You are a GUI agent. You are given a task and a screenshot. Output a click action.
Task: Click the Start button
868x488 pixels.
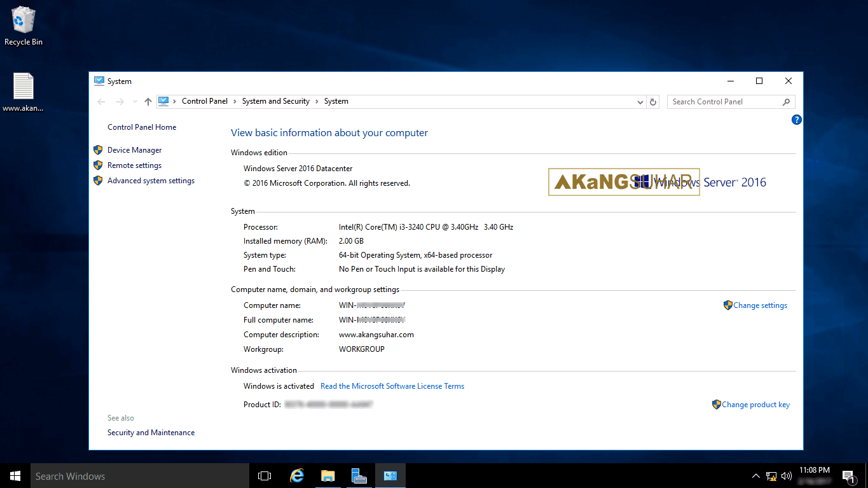pyautogui.click(x=14, y=475)
